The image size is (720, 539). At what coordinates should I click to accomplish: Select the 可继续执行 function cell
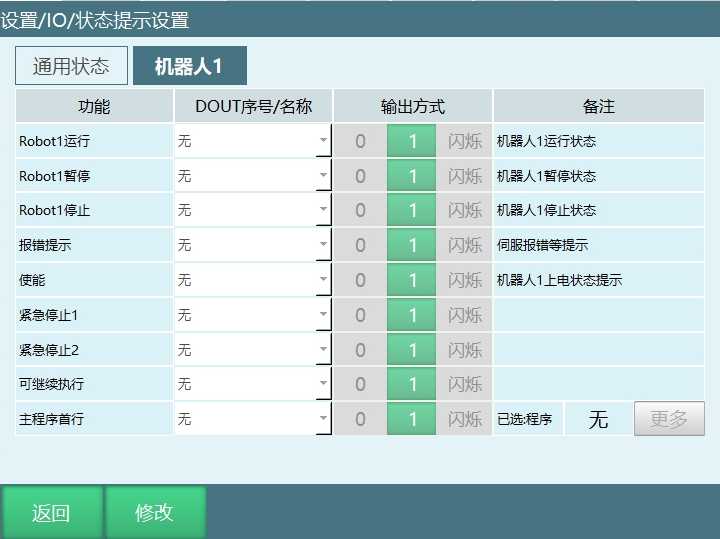94,384
